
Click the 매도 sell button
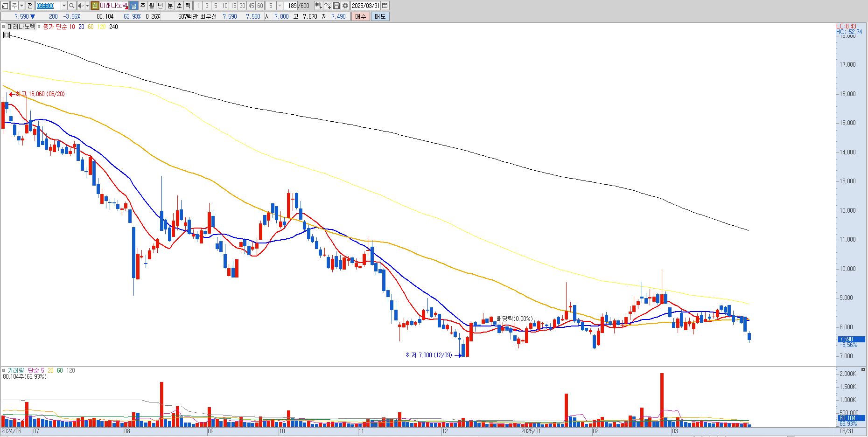(x=380, y=16)
